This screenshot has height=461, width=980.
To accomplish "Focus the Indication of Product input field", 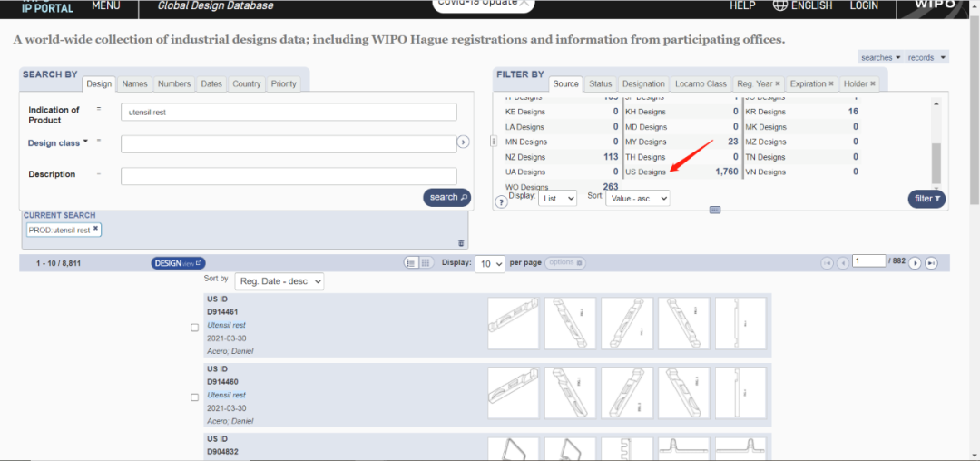I will 289,113.
